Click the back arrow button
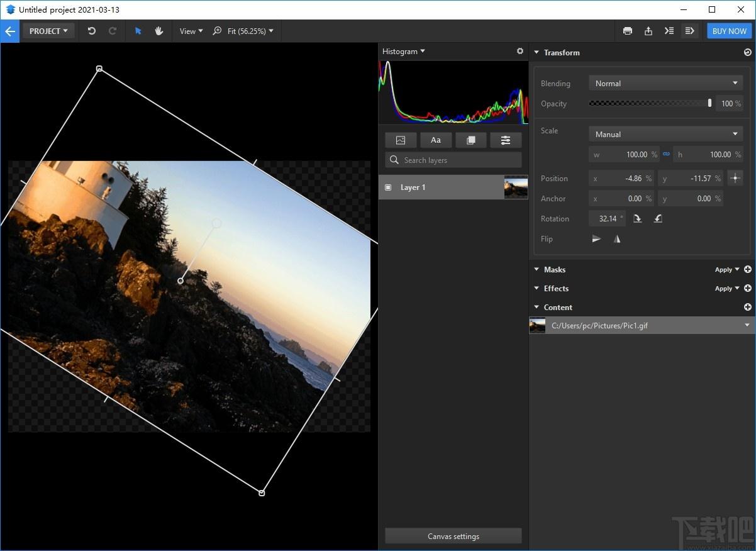 tap(10, 31)
